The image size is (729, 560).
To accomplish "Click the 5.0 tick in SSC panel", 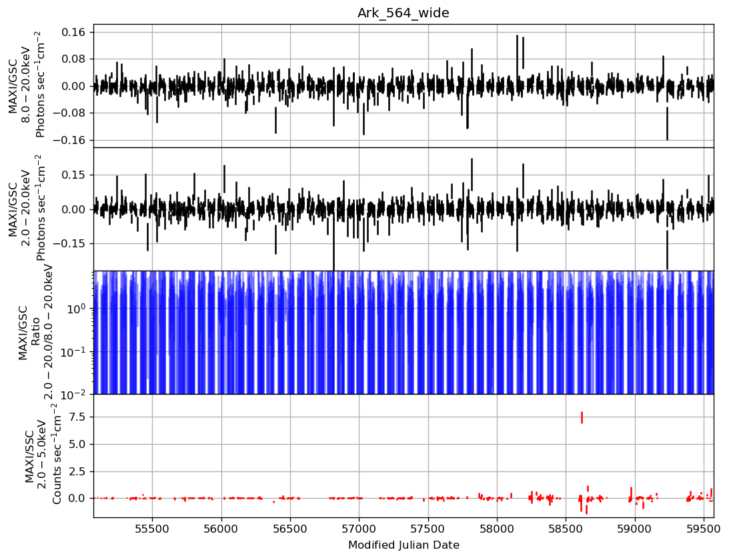I will [77, 444].
